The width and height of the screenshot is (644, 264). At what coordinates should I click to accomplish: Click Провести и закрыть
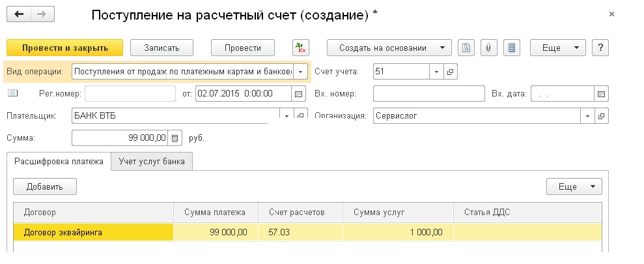pos(65,48)
